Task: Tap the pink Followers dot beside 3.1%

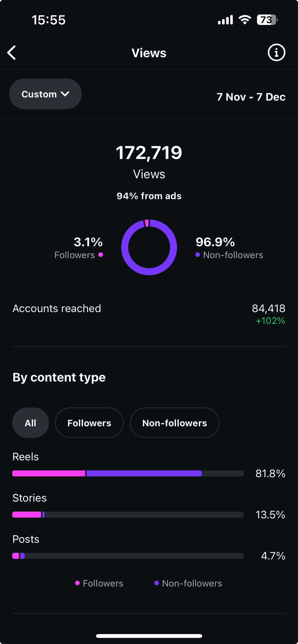Action: point(101,255)
